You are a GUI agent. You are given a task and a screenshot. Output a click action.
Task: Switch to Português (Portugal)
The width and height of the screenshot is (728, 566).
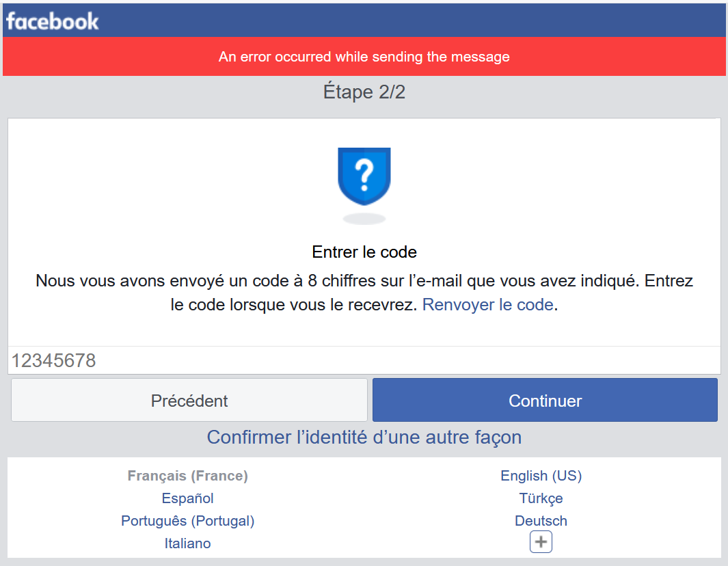[x=188, y=521]
